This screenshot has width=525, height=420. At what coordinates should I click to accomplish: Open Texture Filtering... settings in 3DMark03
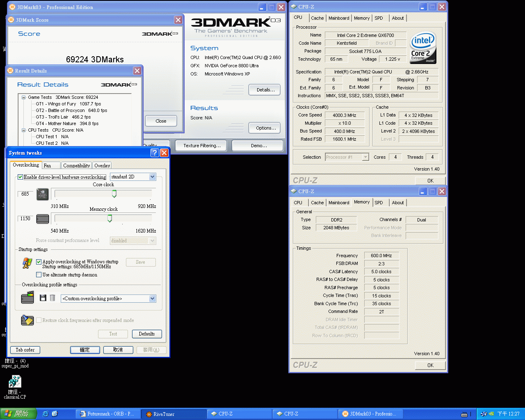coord(202,146)
